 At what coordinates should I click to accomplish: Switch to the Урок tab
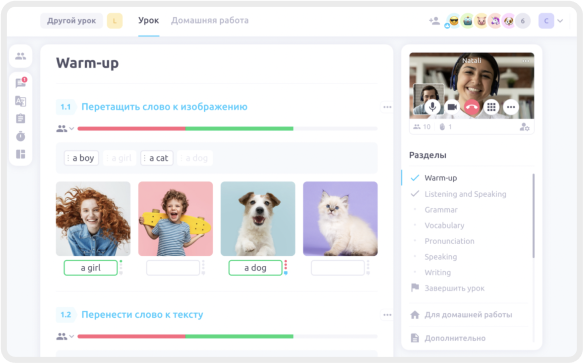pos(148,20)
